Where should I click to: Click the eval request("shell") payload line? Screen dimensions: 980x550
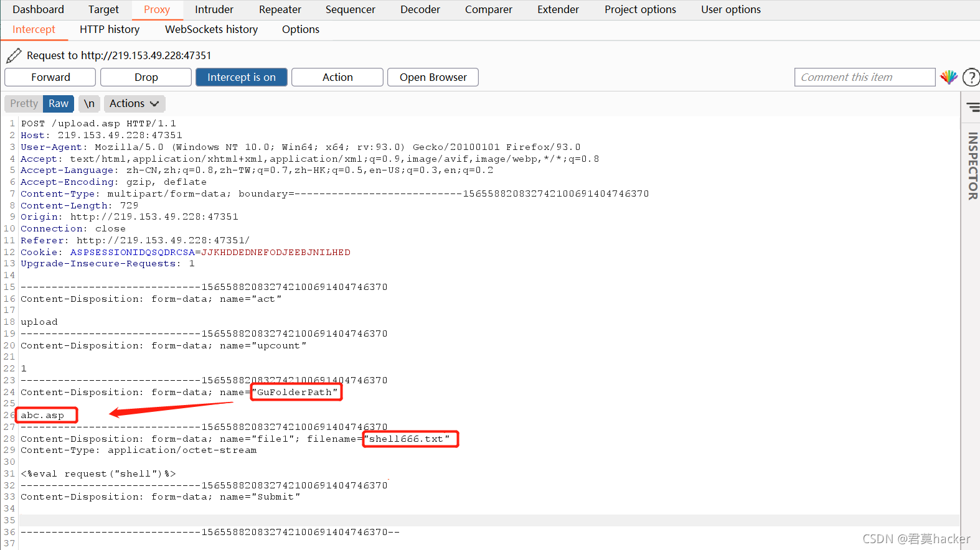[98, 474]
